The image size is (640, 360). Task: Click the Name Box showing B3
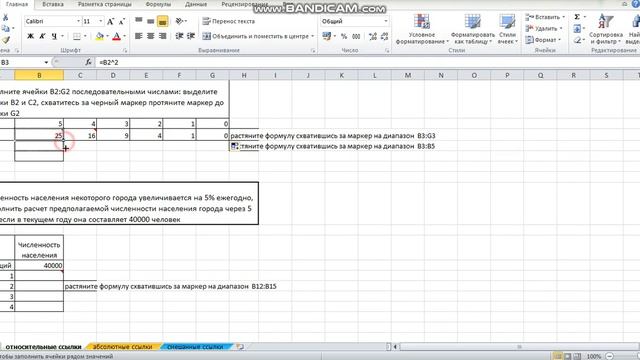(x=21, y=62)
